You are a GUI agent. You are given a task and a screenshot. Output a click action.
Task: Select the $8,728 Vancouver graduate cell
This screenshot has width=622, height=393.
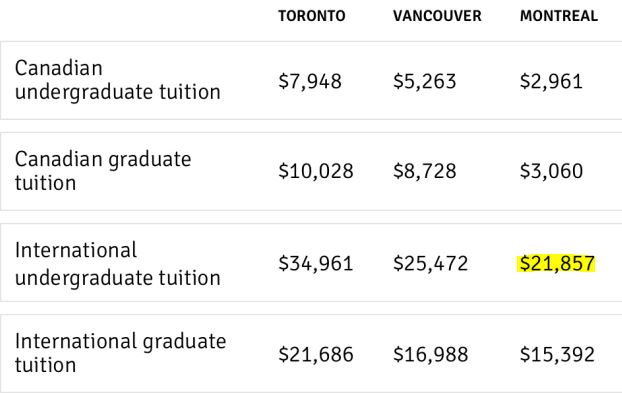424,172
